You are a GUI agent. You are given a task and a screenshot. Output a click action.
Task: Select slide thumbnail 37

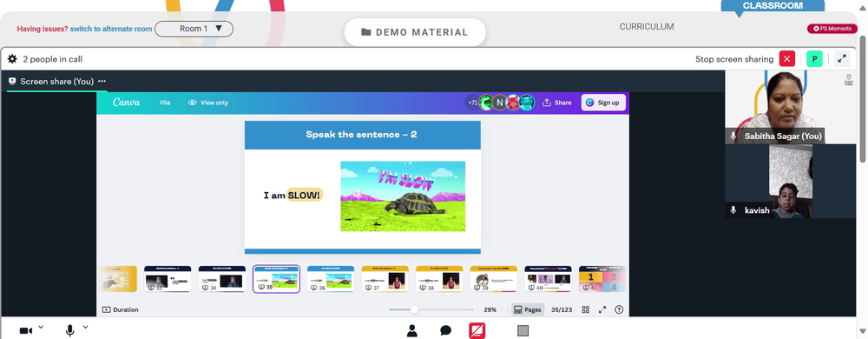point(385,279)
